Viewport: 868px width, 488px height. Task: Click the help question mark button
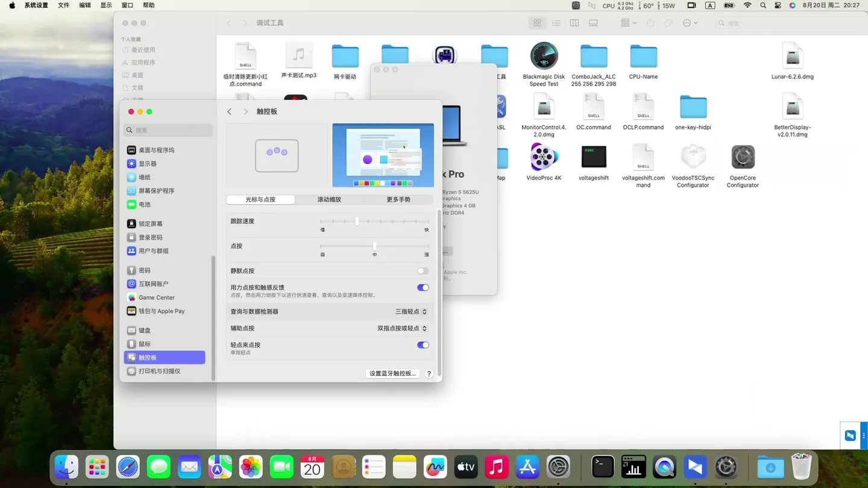click(x=429, y=374)
